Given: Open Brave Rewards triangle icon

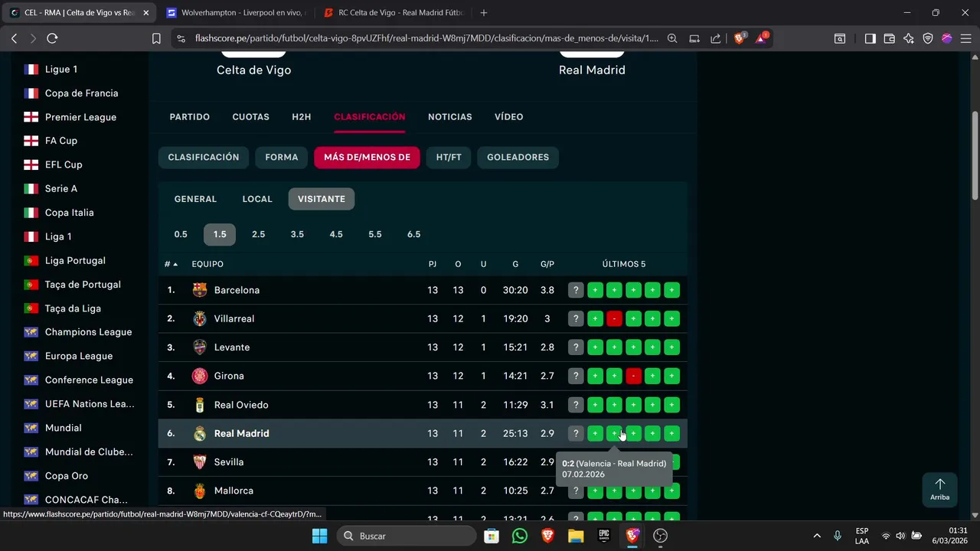Looking at the screenshot, I should [x=762, y=38].
